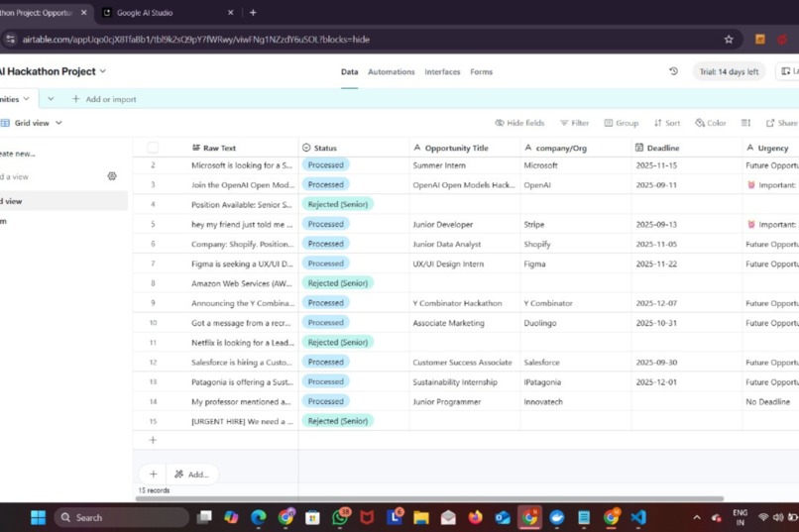Click Junior Developer cell

(465, 224)
